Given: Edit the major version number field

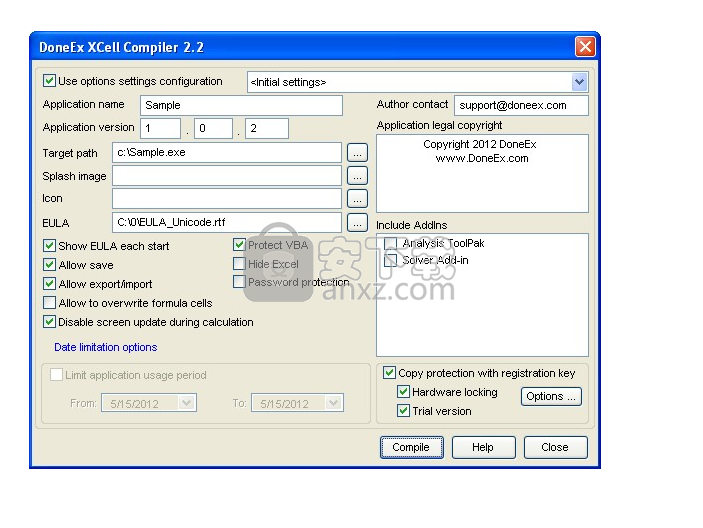Looking at the screenshot, I should tap(161, 129).
